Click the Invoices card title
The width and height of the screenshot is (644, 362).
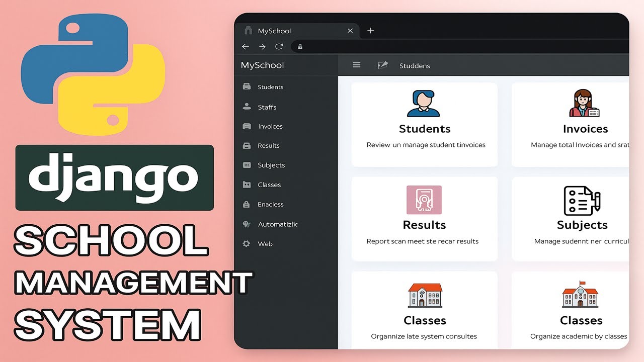point(585,129)
